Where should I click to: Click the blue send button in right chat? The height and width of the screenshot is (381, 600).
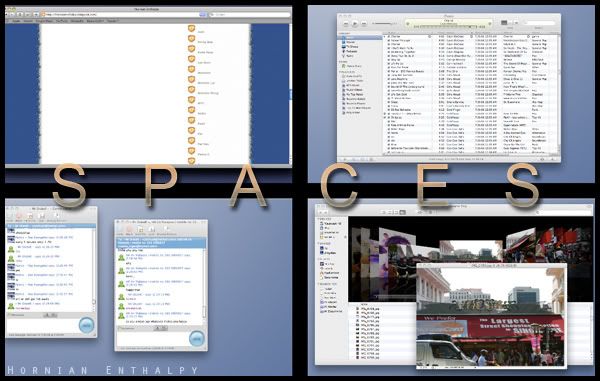[x=197, y=339]
